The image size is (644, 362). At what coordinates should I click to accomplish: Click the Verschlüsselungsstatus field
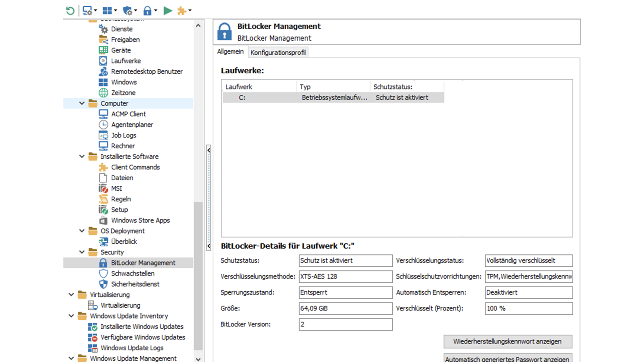pos(529,261)
